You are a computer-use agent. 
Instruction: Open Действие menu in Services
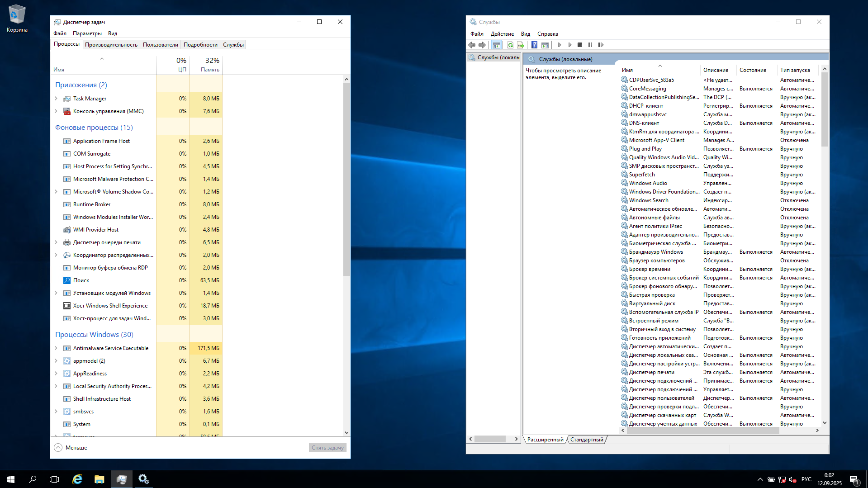(502, 34)
